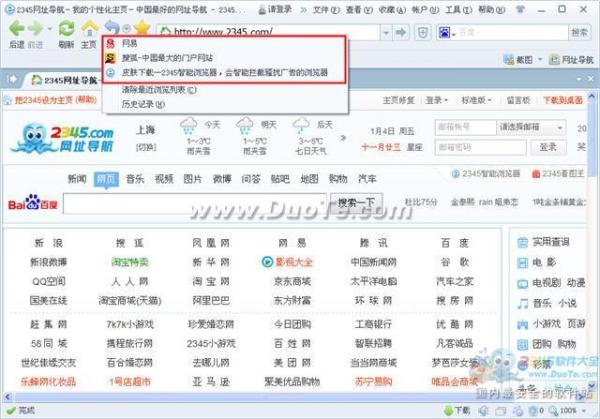This screenshot has height=419, width=600.
Task: Click the go arrow beside address bar
Action: coord(401,33)
